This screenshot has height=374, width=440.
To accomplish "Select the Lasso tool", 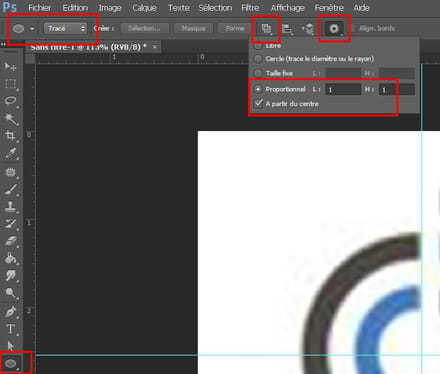I will [11, 101].
